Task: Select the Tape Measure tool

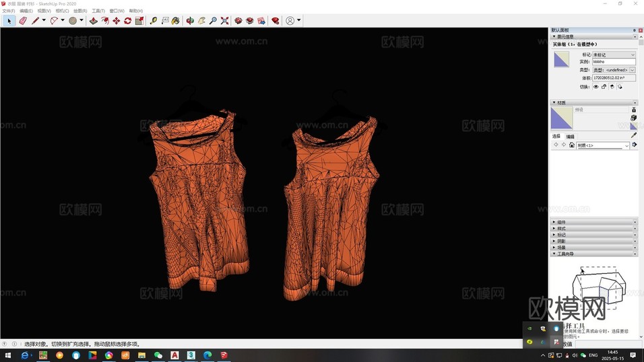Action: point(153,20)
